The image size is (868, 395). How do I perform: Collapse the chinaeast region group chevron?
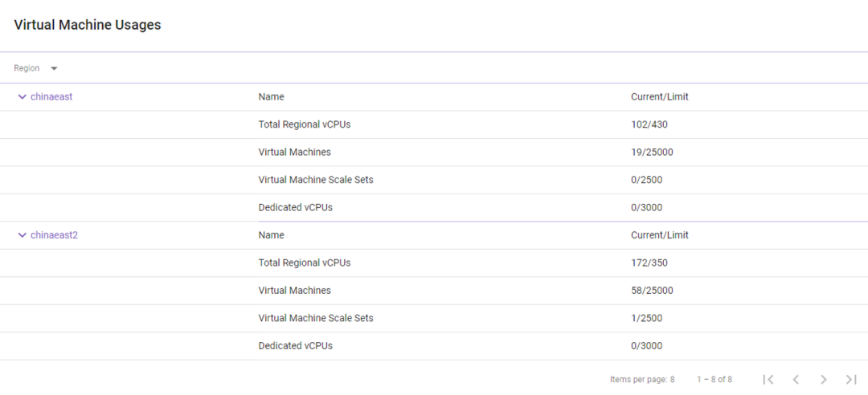pos(22,97)
